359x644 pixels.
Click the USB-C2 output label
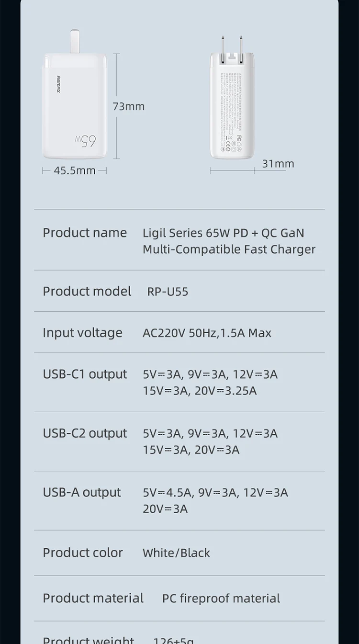[85, 433]
